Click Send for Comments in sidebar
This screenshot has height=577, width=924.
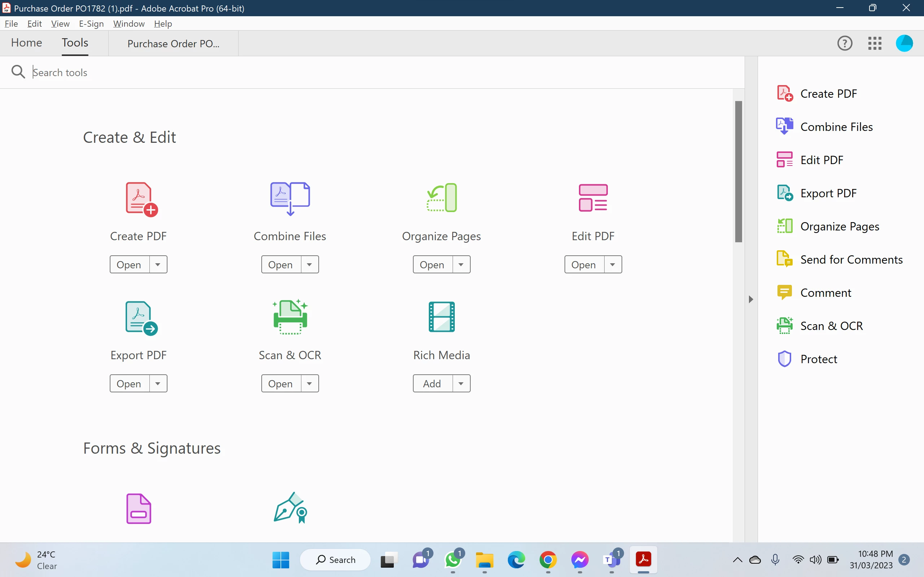(x=851, y=260)
